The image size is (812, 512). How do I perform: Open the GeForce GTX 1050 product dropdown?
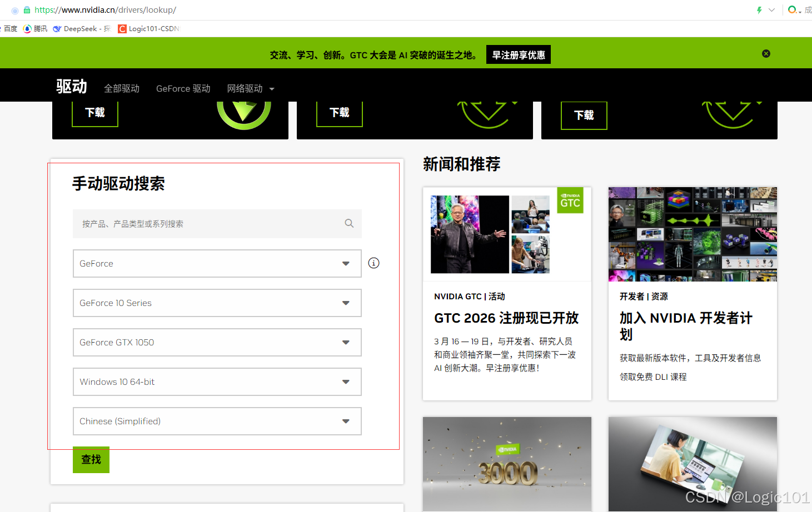tap(217, 343)
